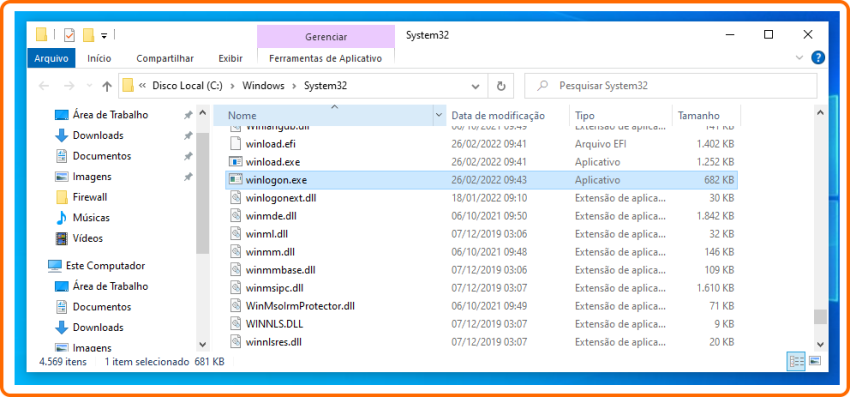The image size is (850, 397).
Task: Expand the ribbon with the chevron
Action: [x=799, y=57]
